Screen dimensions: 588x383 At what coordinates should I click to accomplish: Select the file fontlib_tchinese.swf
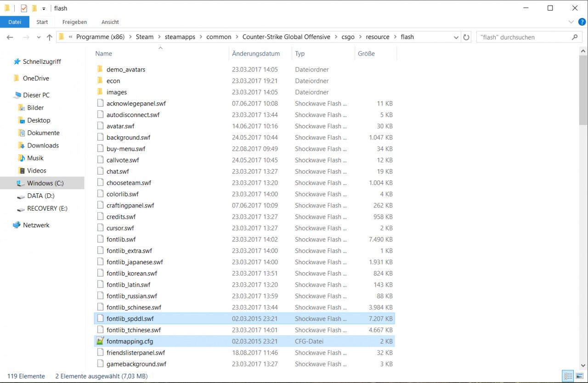pos(134,330)
